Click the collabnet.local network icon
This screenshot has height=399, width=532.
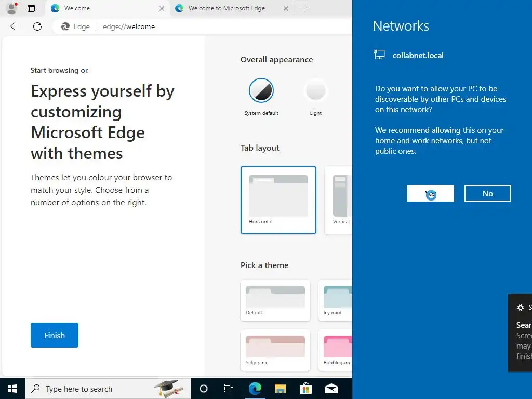[379, 55]
